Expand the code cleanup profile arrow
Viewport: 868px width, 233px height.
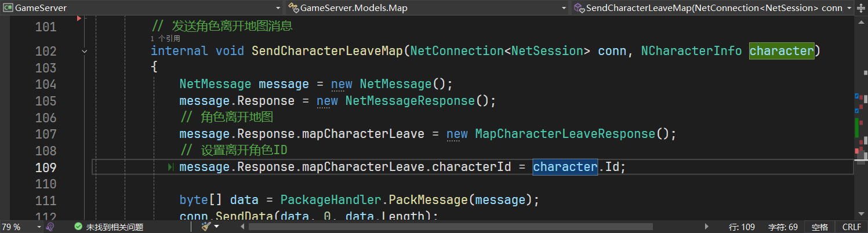point(216,227)
